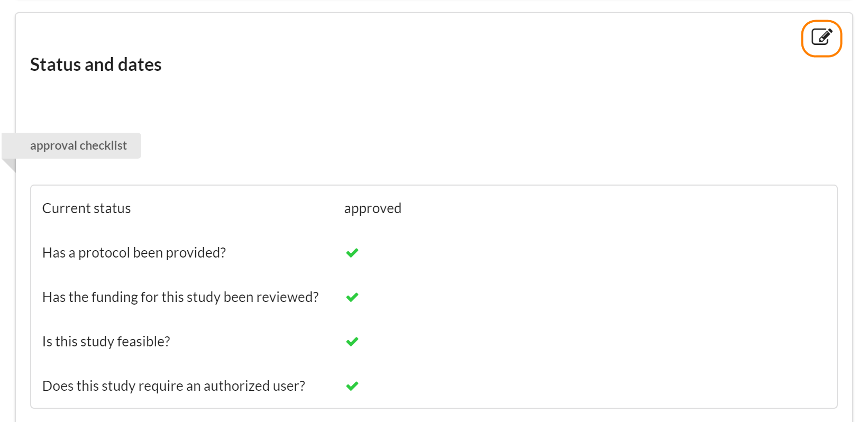Click the protocol provided green checkmark
The image size is (868, 422).
[352, 253]
